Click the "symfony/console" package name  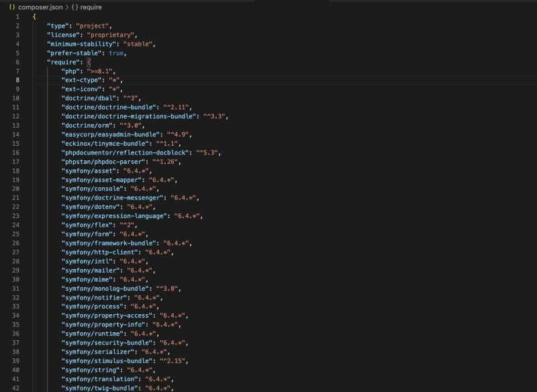(x=92, y=189)
